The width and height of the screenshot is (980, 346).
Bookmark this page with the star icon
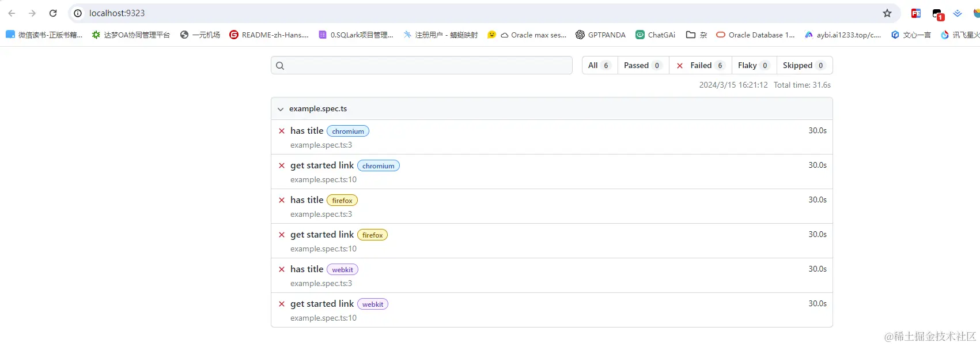[x=887, y=13]
